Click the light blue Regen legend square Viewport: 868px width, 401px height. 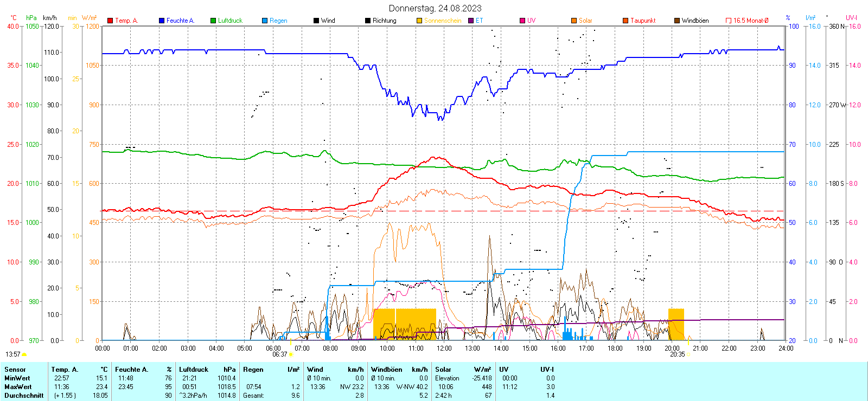(x=265, y=21)
